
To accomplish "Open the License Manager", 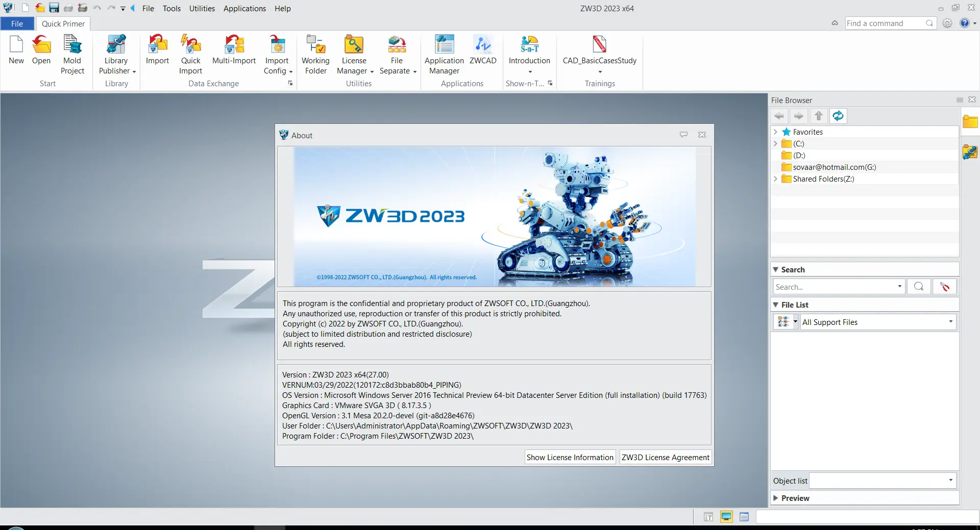I will (x=354, y=55).
